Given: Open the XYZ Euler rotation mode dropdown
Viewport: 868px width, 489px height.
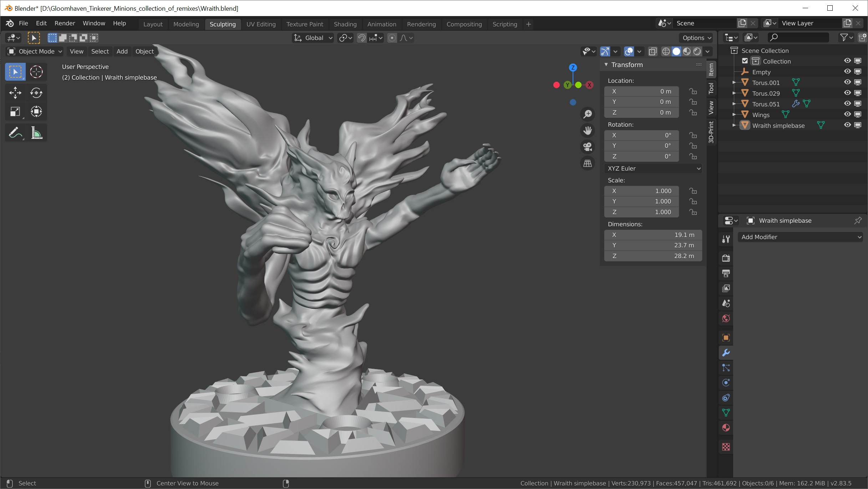Looking at the screenshot, I should point(653,168).
